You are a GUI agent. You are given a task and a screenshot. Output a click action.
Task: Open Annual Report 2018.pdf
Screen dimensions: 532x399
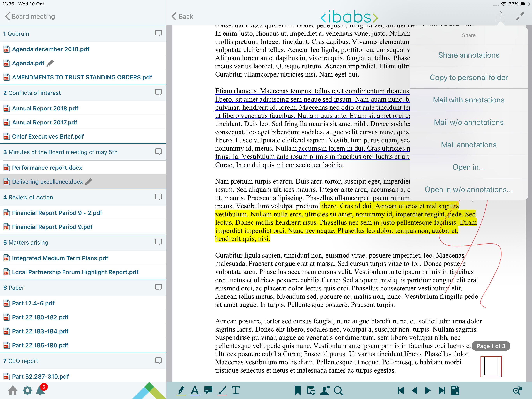coord(45,108)
